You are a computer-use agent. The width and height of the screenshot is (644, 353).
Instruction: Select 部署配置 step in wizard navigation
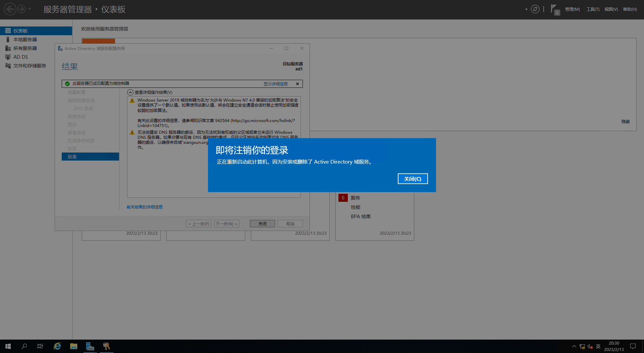76,92
